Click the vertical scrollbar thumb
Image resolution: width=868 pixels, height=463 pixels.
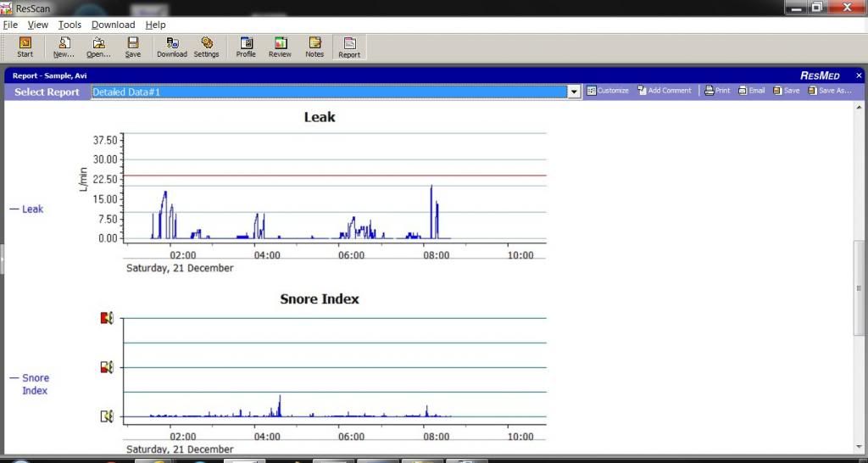click(x=860, y=288)
